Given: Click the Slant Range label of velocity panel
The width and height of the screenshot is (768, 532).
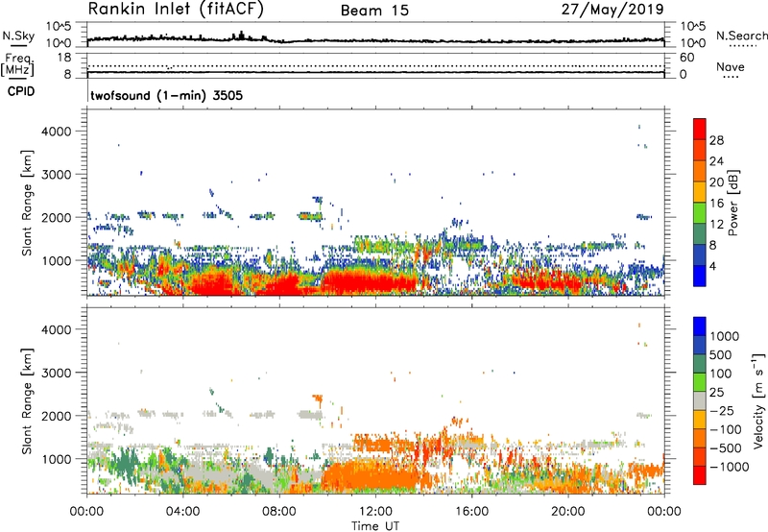Looking at the screenshot, I should [x=27, y=401].
